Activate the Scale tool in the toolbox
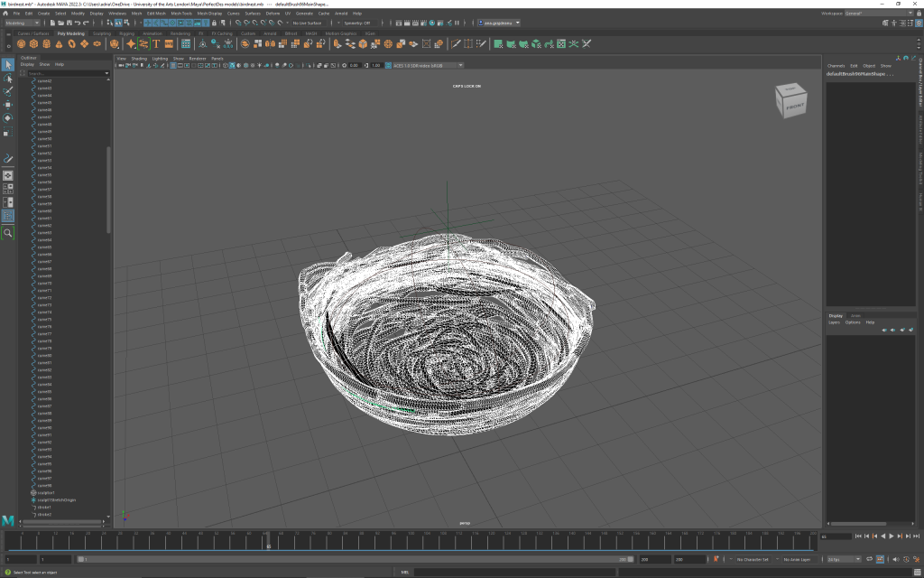The image size is (924, 578). (x=7, y=131)
